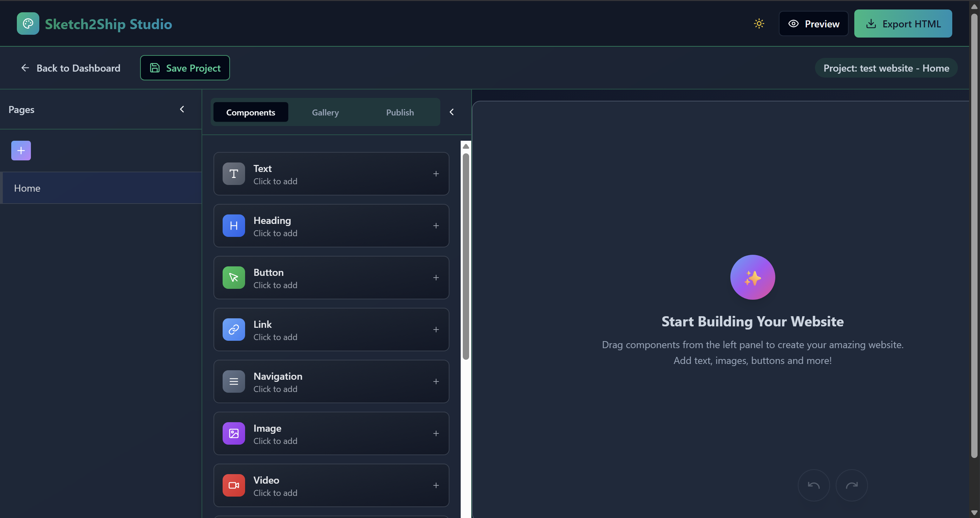This screenshot has height=518, width=980.
Task: Click the undo arrow button
Action: coord(813,485)
